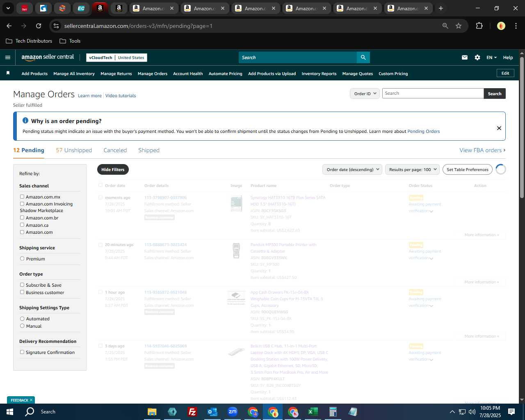The height and width of the screenshot is (420, 525).
Task: Open the Video tutorials link
Action: (121, 96)
